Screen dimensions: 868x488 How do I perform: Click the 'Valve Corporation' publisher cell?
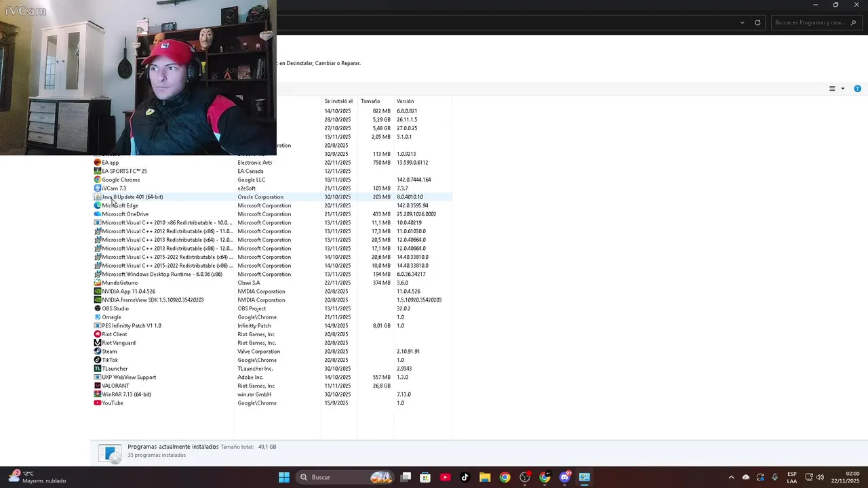click(258, 352)
